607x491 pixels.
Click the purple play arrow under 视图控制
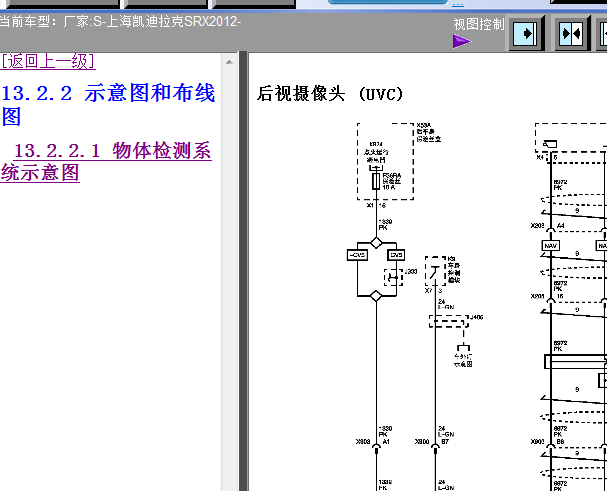tap(462, 41)
